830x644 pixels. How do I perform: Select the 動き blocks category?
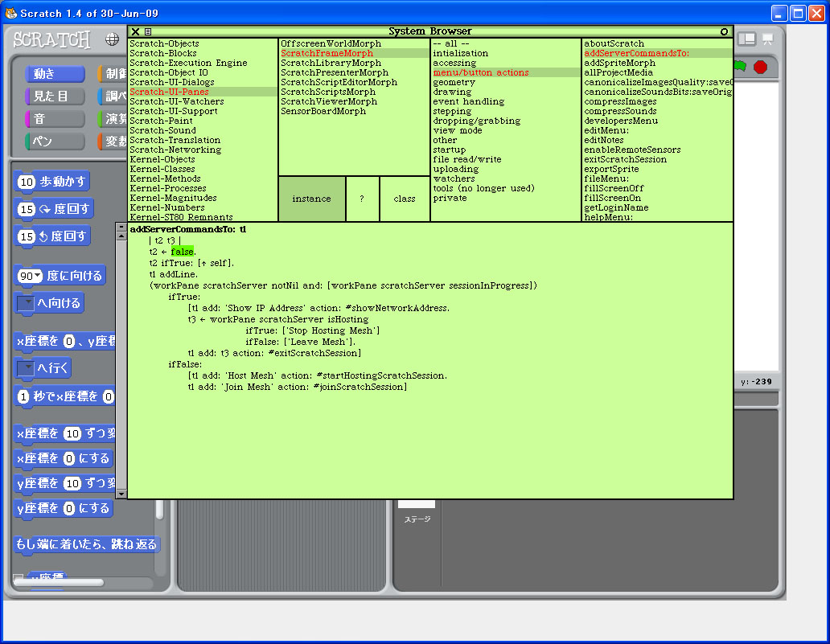55,74
